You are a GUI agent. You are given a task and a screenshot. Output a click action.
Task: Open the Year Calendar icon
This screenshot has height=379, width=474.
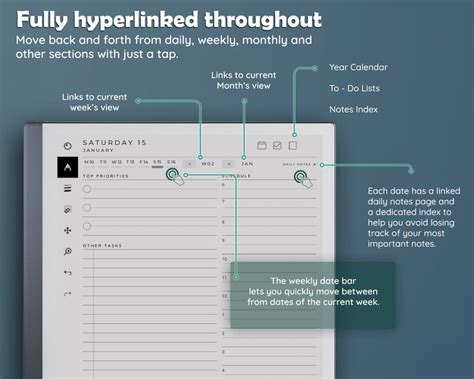click(x=262, y=145)
